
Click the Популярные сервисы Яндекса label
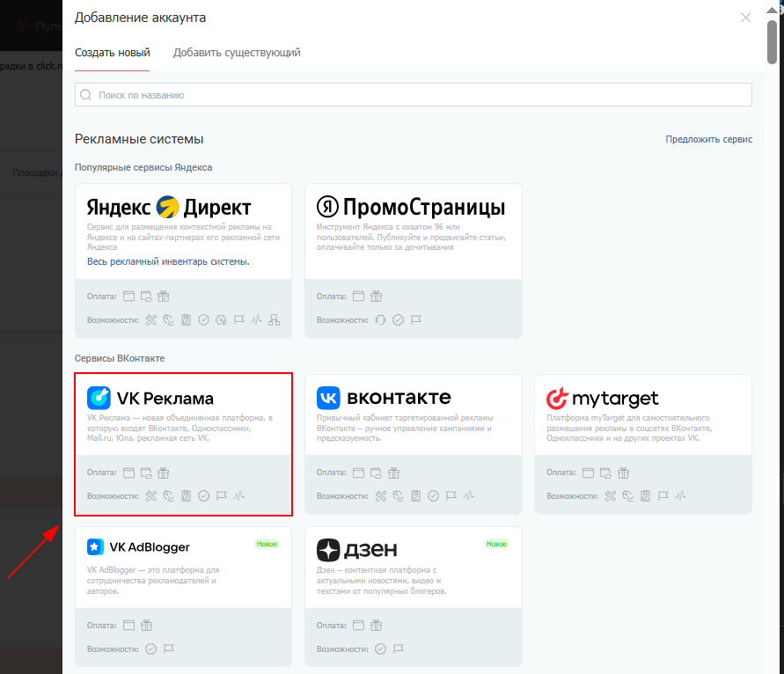click(x=143, y=167)
